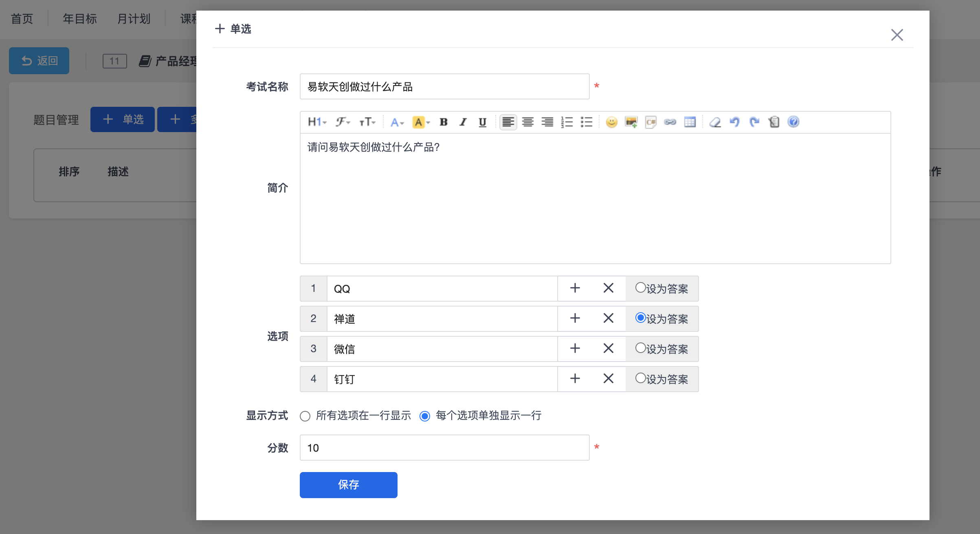Add option after 钉钉 row
Image resolution: width=980 pixels, height=534 pixels.
click(x=575, y=379)
